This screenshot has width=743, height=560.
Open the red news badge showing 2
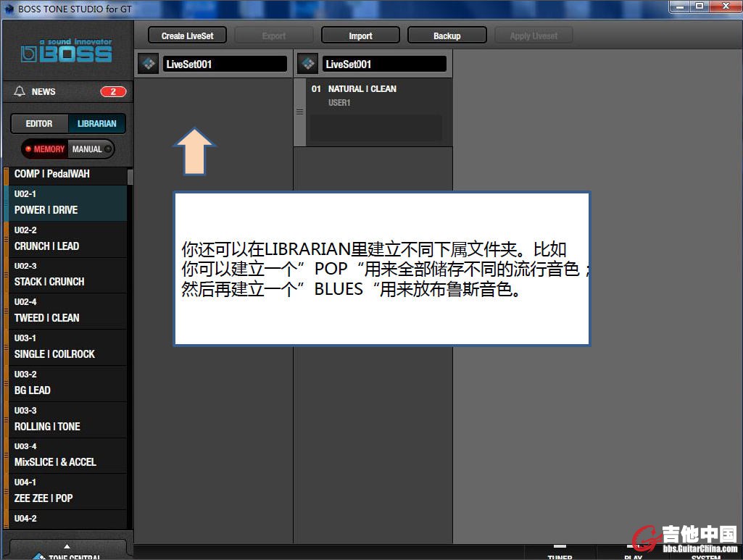[113, 92]
